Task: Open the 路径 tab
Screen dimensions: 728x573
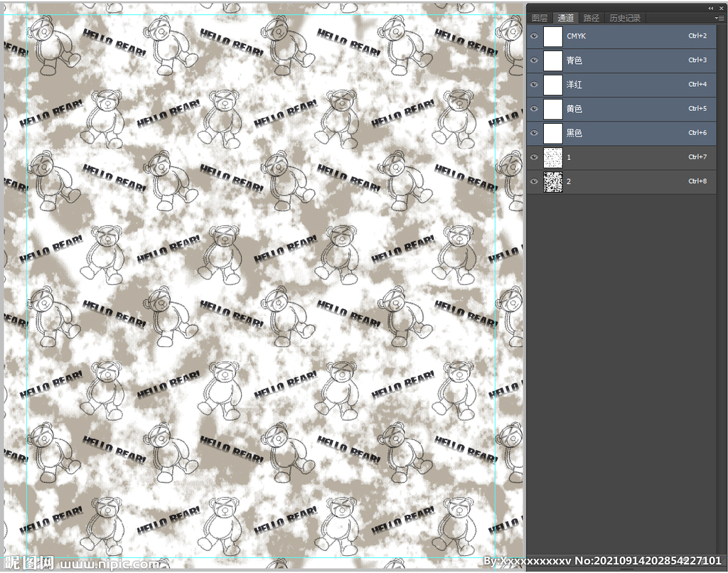Action: click(x=591, y=18)
